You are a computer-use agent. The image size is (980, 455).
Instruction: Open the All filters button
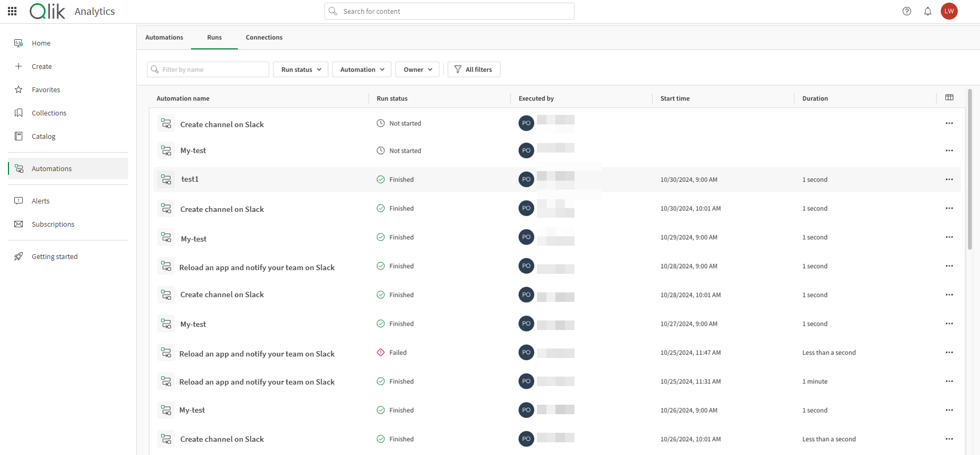[474, 69]
